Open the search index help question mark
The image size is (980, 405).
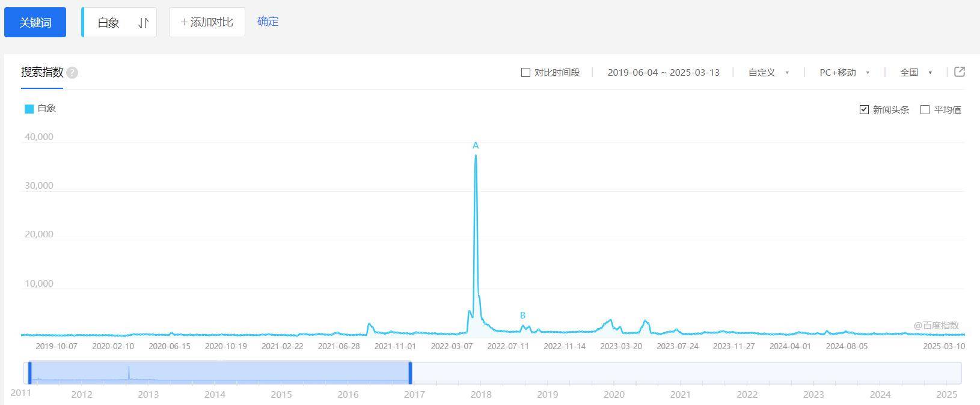(72, 73)
